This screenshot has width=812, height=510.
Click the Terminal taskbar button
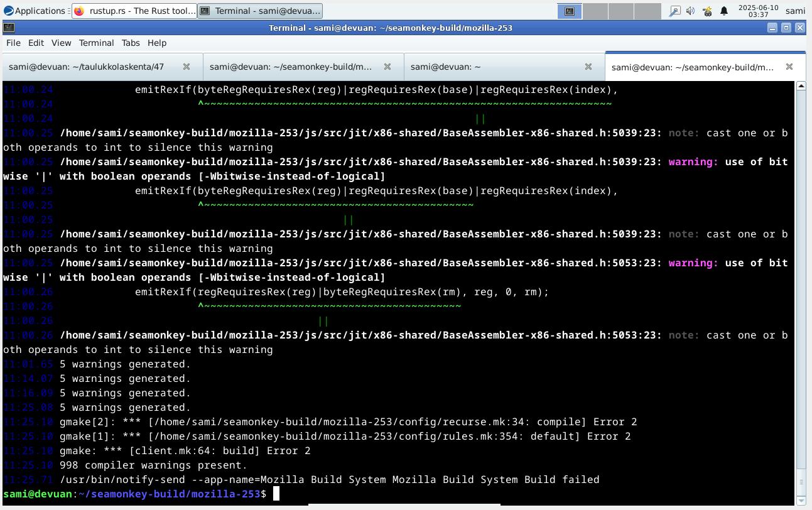(x=260, y=11)
